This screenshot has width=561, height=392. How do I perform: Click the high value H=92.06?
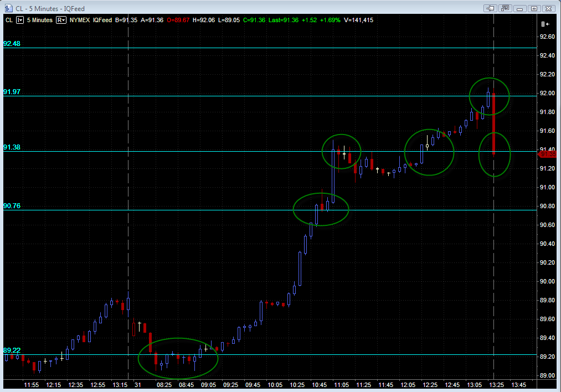[204, 20]
